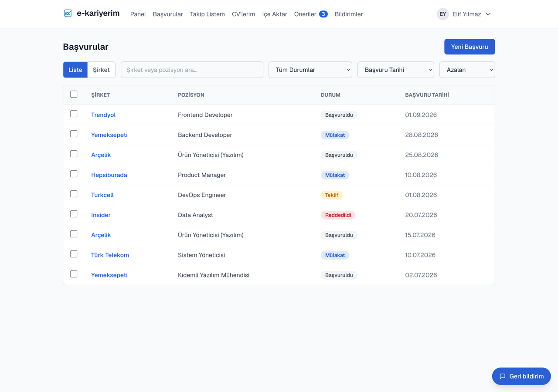Click the Yeni Başvuru button
Viewport: 558px width, 392px height.
[x=470, y=47]
